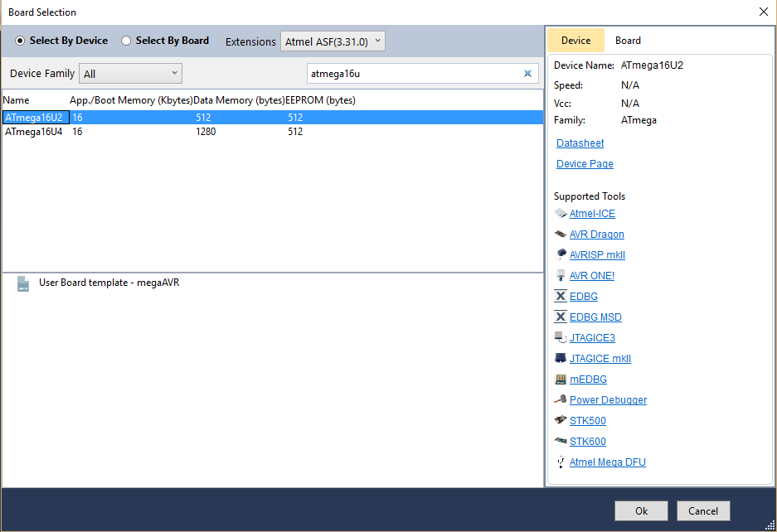The width and height of the screenshot is (777, 532).
Task: Open the STK500 link
Action: 588,421
